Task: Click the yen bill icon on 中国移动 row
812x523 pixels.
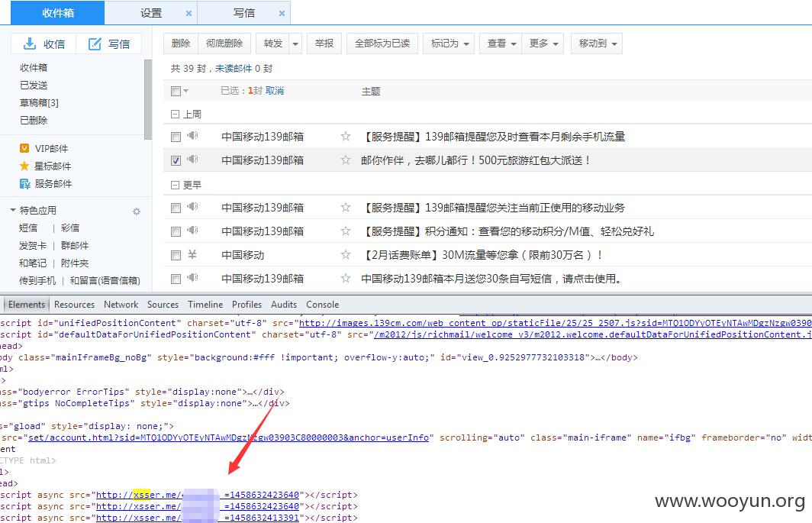Action: pyautogui.click(x=192, y=254)
